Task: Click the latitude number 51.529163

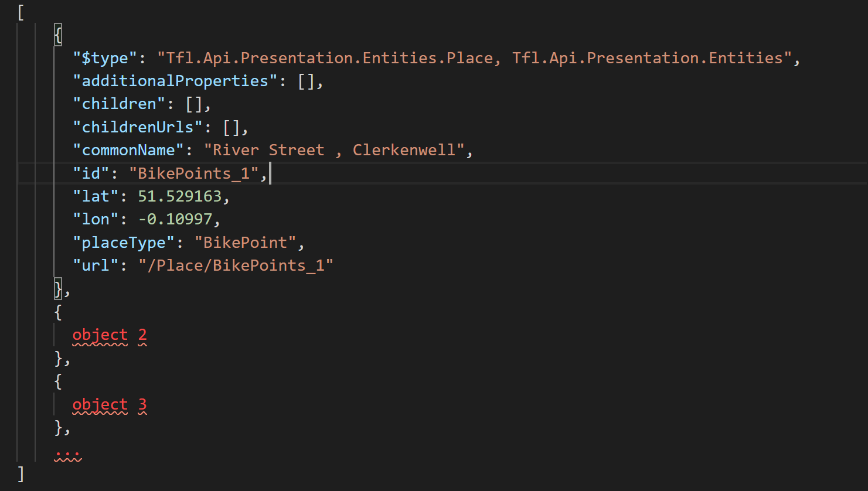Action: point(179,196)
